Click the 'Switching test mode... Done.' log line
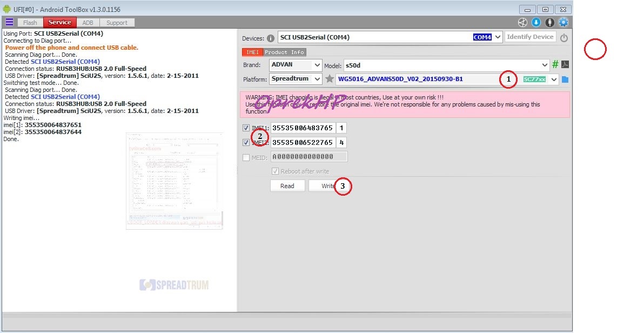The height and width of the screenshot is (333, 644). pos(41,83)
